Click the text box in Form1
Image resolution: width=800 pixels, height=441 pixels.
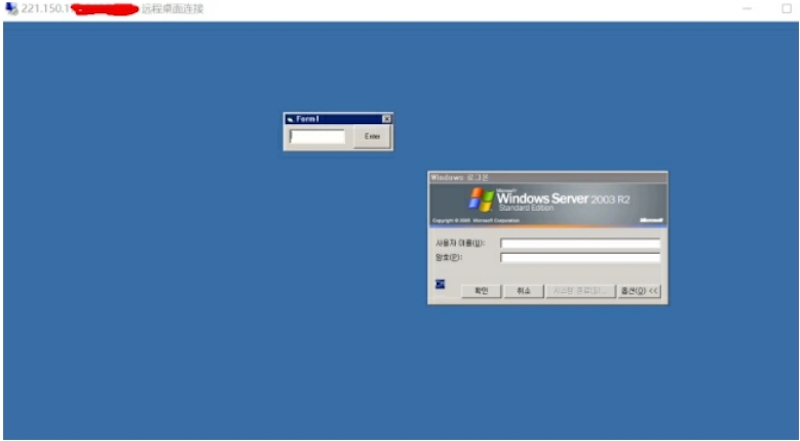click(318, 136)
